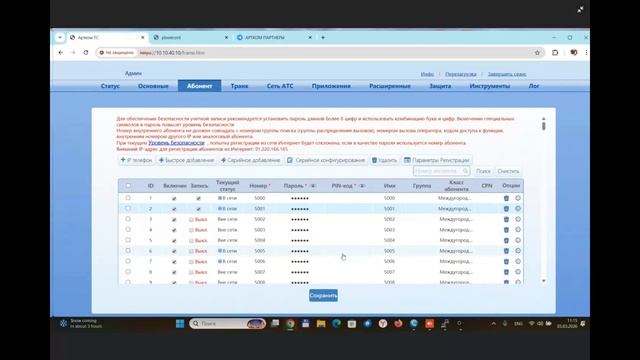Click trash icon next to subscriber 5006
This screenshot has width=640, height=360.
[506, 262]
